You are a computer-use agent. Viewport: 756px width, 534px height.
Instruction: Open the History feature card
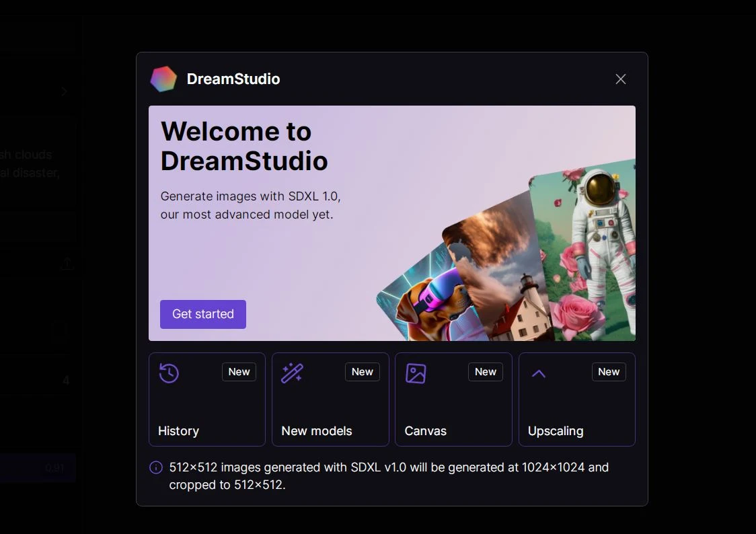(207, 399)
